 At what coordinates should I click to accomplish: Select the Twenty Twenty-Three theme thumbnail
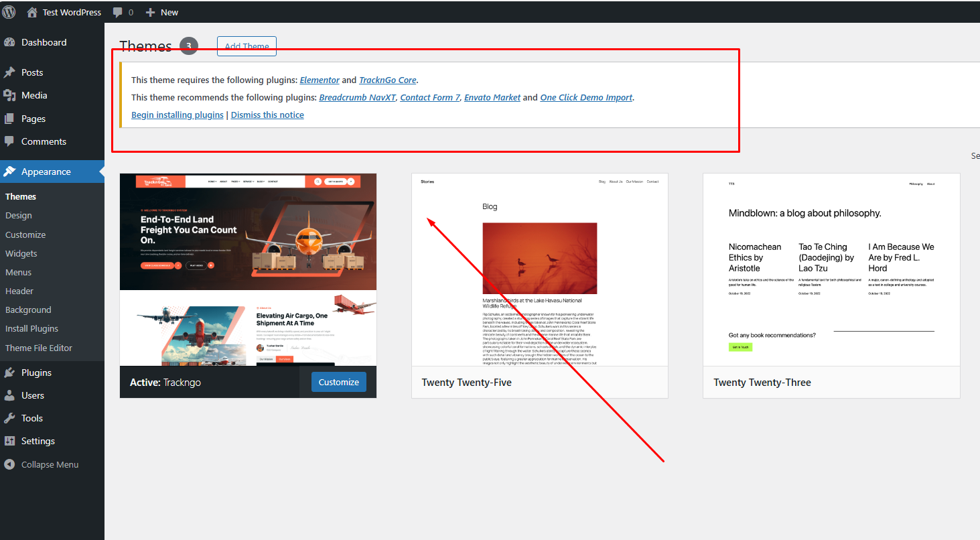[x=831, y=269]
